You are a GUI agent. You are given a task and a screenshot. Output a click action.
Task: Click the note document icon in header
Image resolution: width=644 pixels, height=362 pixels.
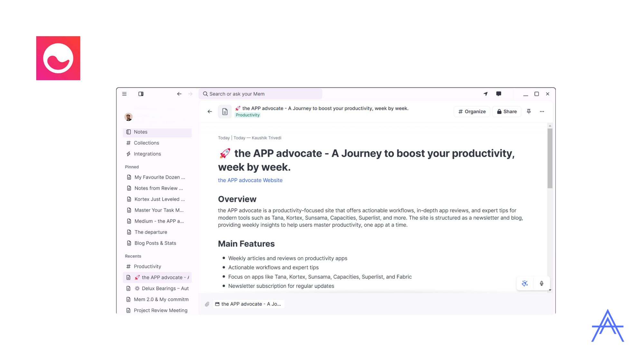click(x=225, y=112)
